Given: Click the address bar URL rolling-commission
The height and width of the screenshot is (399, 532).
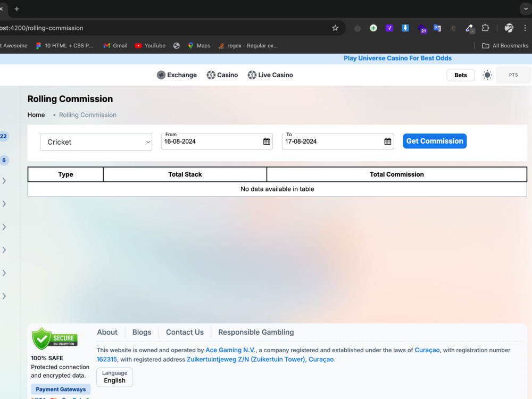Looking at the screenshot, I should [41, 28].
